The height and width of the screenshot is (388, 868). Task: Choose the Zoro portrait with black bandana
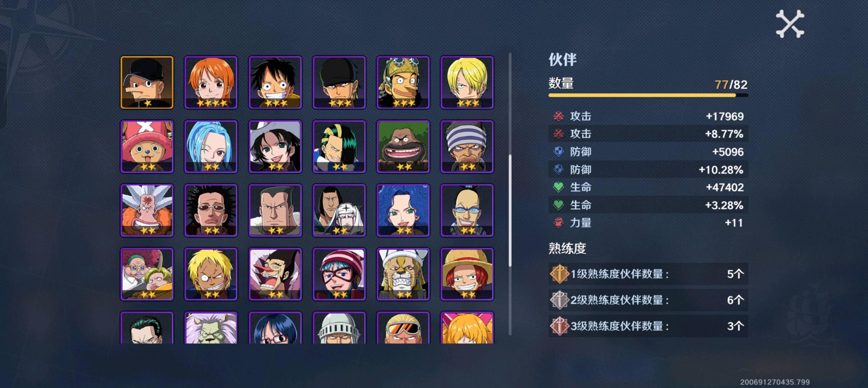coord(339,82)
